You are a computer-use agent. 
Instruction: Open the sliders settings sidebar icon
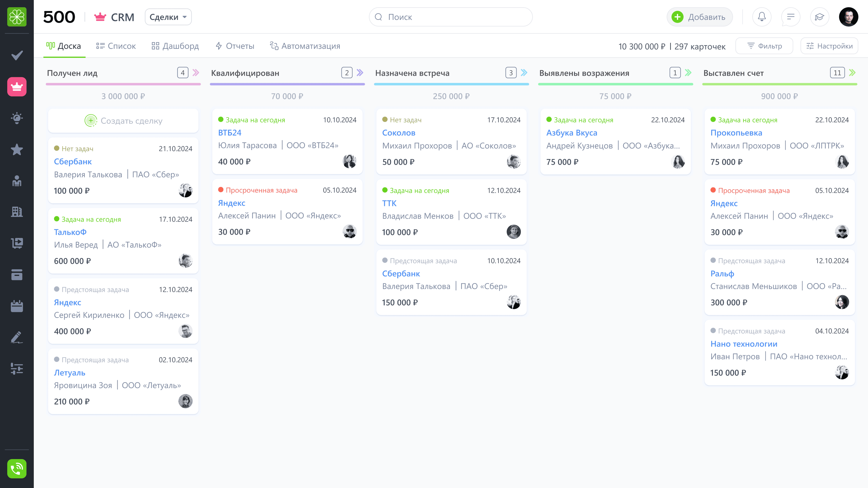coord(17,368)
